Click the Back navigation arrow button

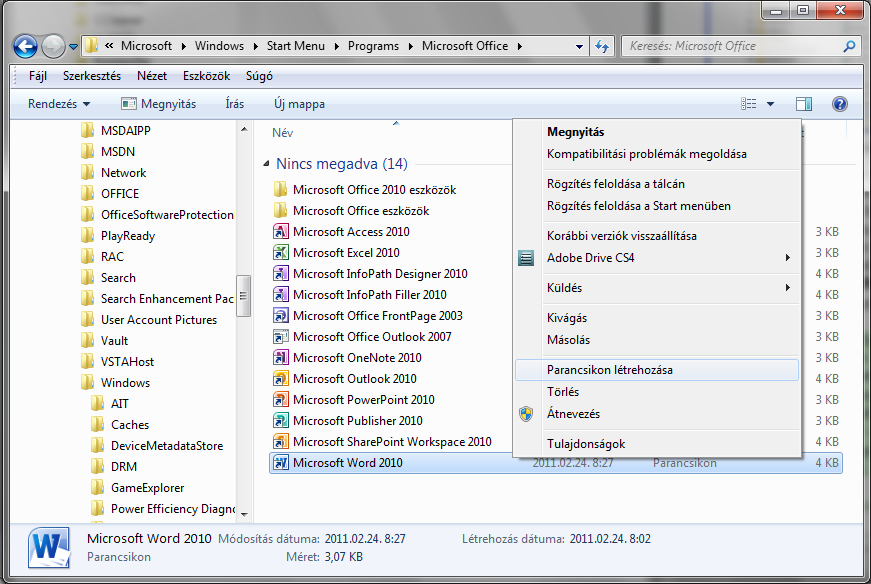point(25,46)
